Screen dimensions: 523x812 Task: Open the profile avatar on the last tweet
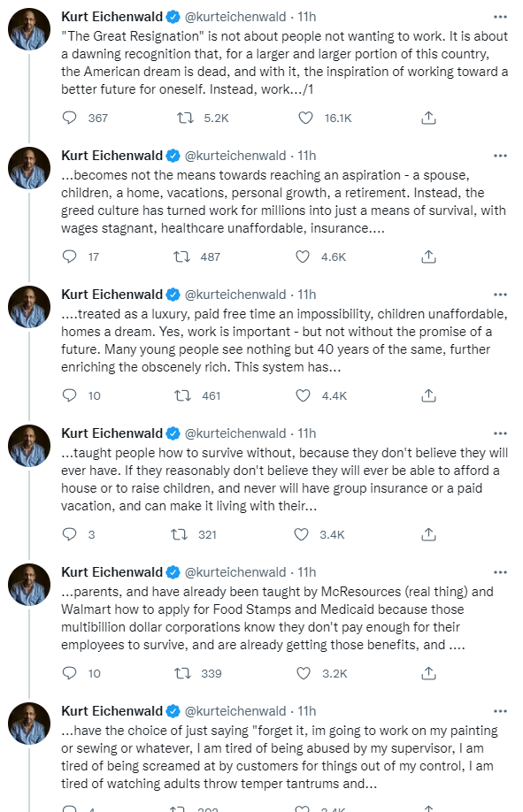point(29,723)
